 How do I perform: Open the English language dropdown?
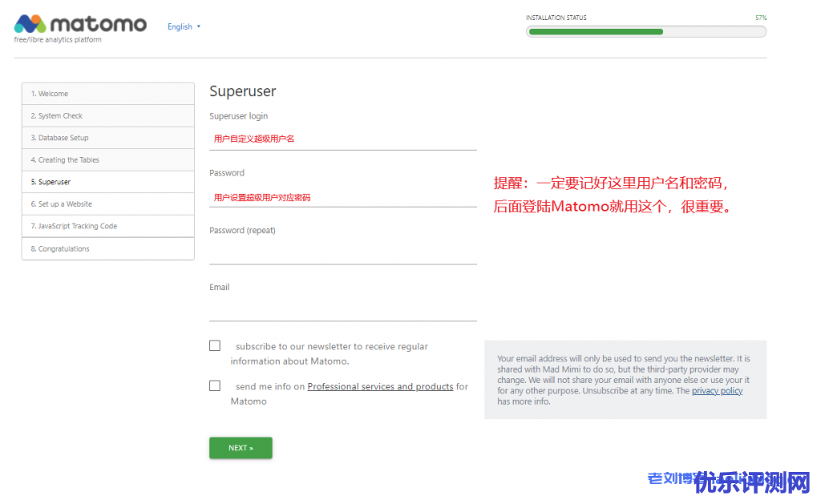click(184, 26)
